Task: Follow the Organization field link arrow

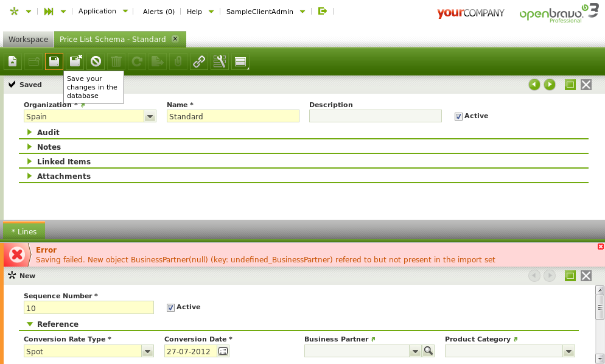Action: coord(83,105)
